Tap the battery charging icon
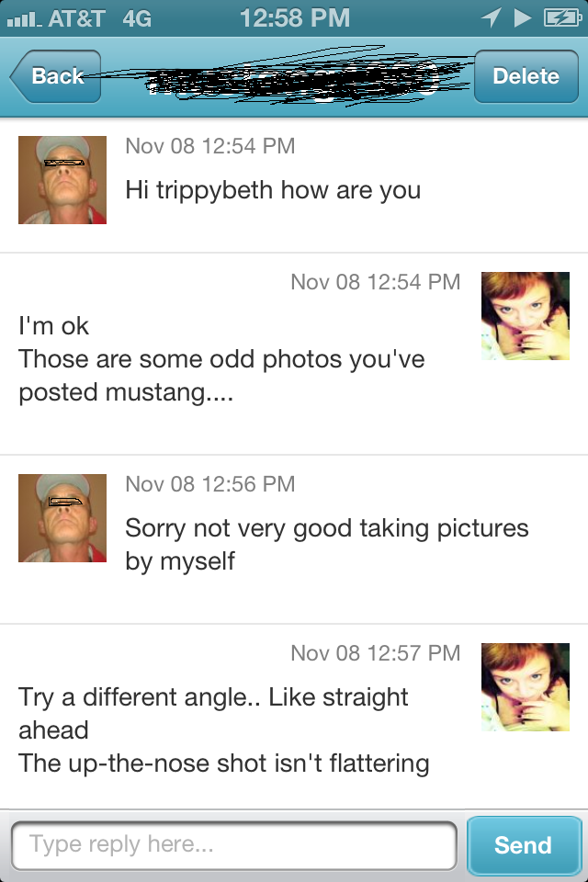The image size is (588, 882). (559, 17)
